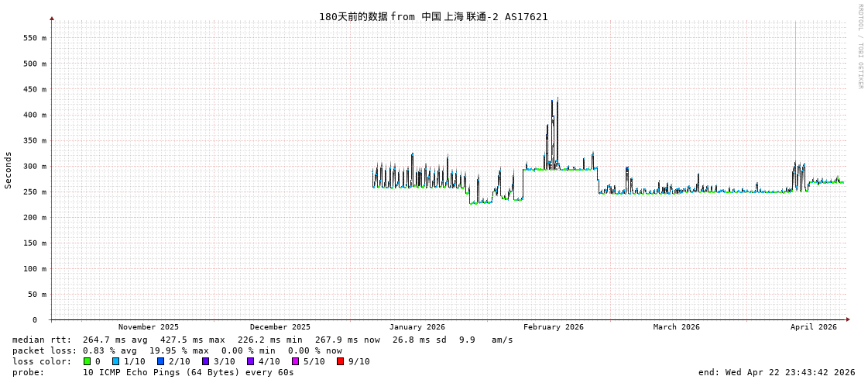
Task: Click the April 2026 x-axis label
Action: pyautogui.click(x=813, y=327)
